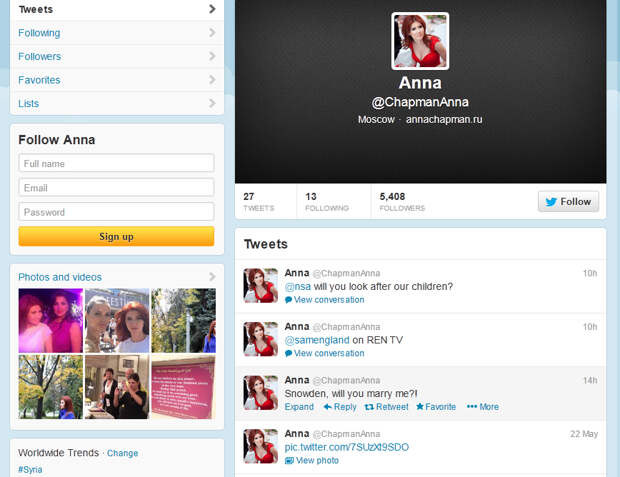Screen dimensions: 620x477
Task: Click avatar on the @nsa tweet
Action: click(x=261, y=286)
